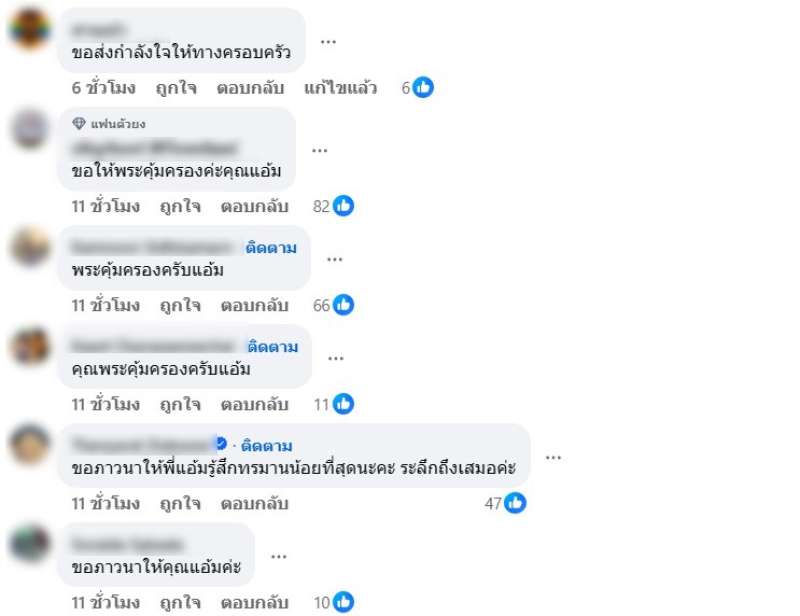The image size is (800, 616).
Task: Click the blue verified badge icon
Action: 221,443
